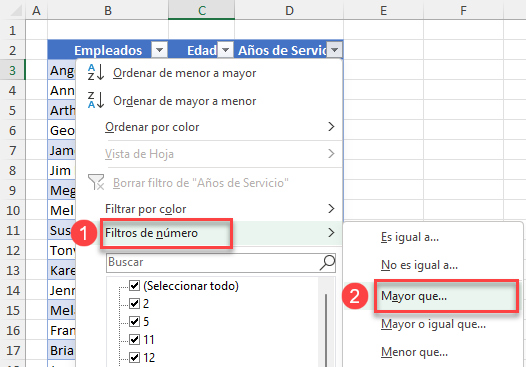The width and height of the screenshot is (526, 367).
Task: Select column E header
Action: (383, 10)
